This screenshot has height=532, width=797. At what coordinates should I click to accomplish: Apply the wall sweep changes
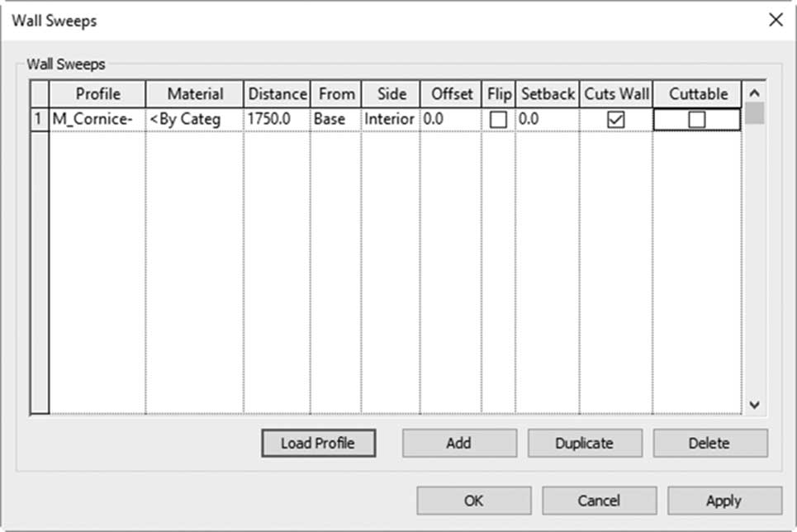pyautogui.click(x=724, y=501)
